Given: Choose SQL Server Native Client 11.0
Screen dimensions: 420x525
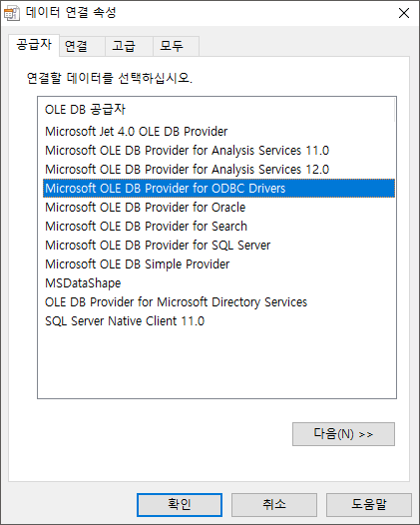Looking at the screenshot, I should coord(218,321).
